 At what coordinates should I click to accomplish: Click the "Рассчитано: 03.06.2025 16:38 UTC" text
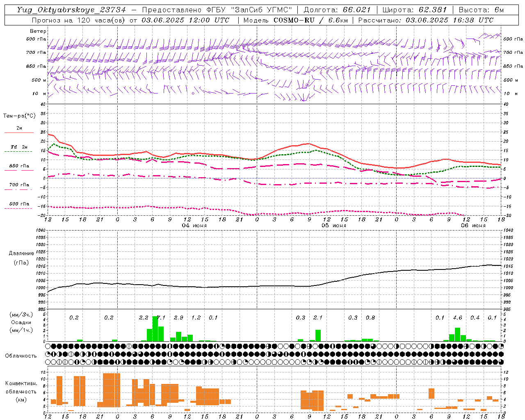click(426, 20)
